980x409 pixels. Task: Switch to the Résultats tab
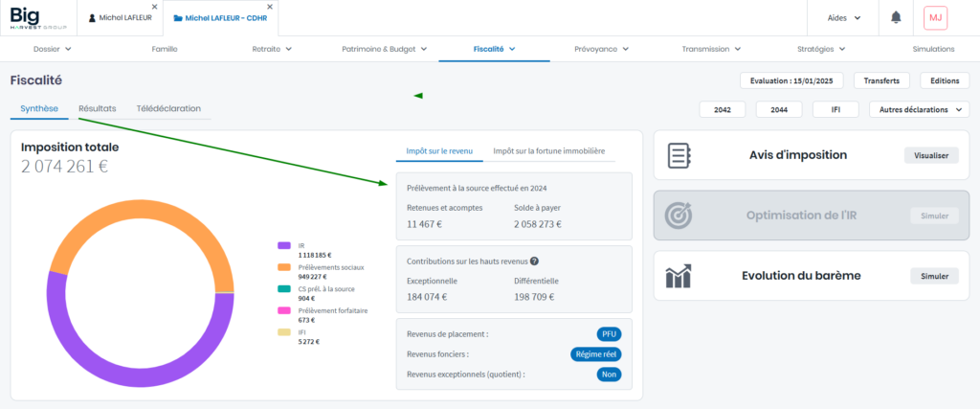(98, 108)
